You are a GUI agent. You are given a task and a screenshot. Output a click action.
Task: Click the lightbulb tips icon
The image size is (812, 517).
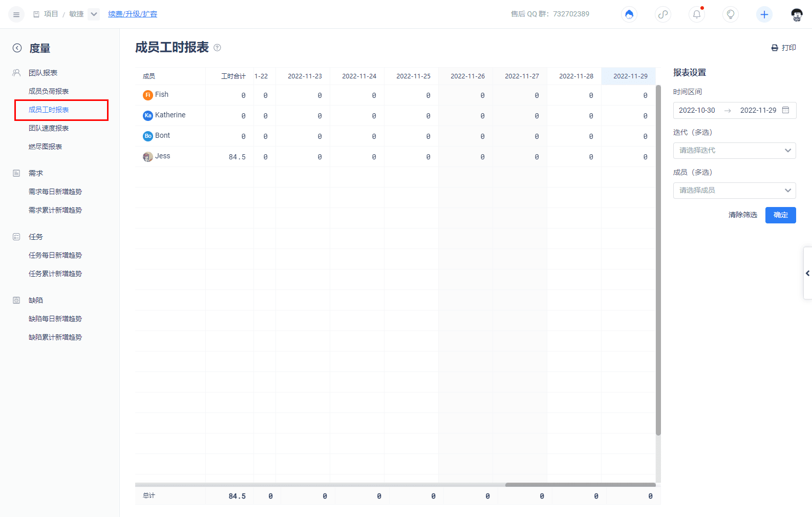pyautogui.click(x=731, y=14)
